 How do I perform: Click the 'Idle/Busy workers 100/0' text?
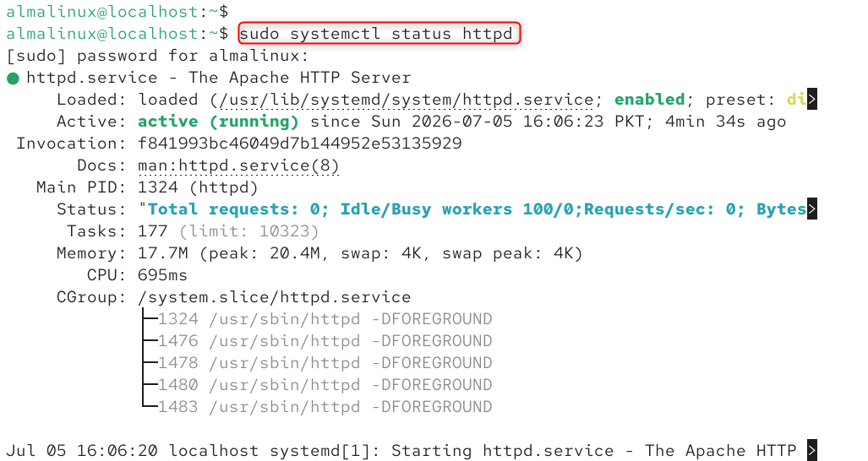456,209
